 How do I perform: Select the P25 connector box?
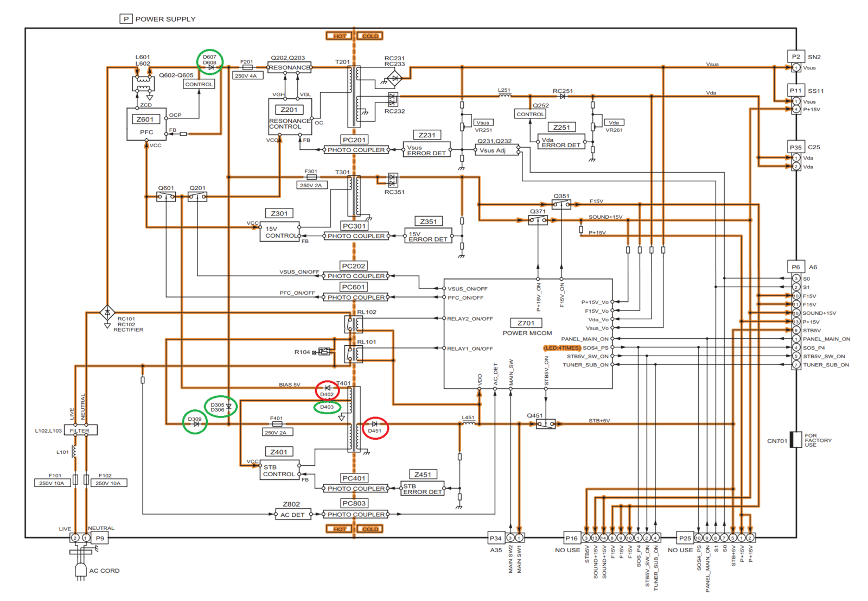[685, 538]
